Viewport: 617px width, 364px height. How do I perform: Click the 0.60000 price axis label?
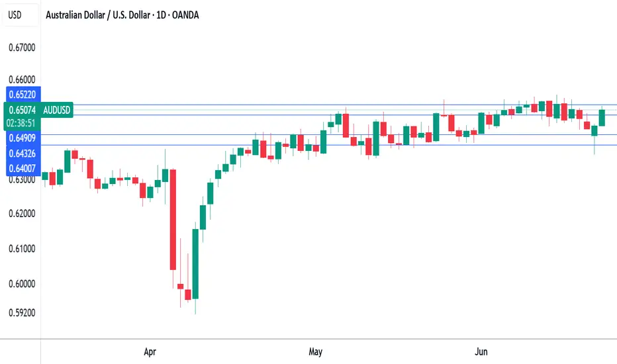(22, 284)
